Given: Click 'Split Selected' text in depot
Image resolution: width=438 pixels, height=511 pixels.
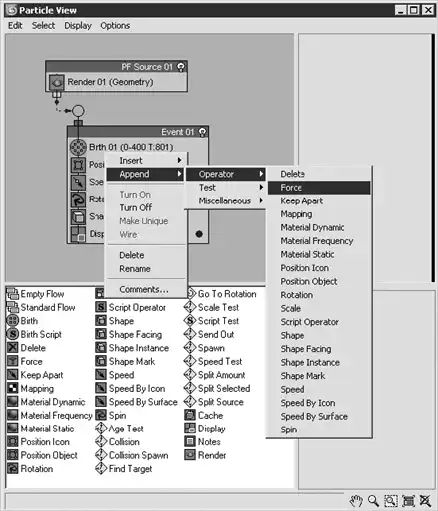Looking at the screenshot, I should pos(224,388).
